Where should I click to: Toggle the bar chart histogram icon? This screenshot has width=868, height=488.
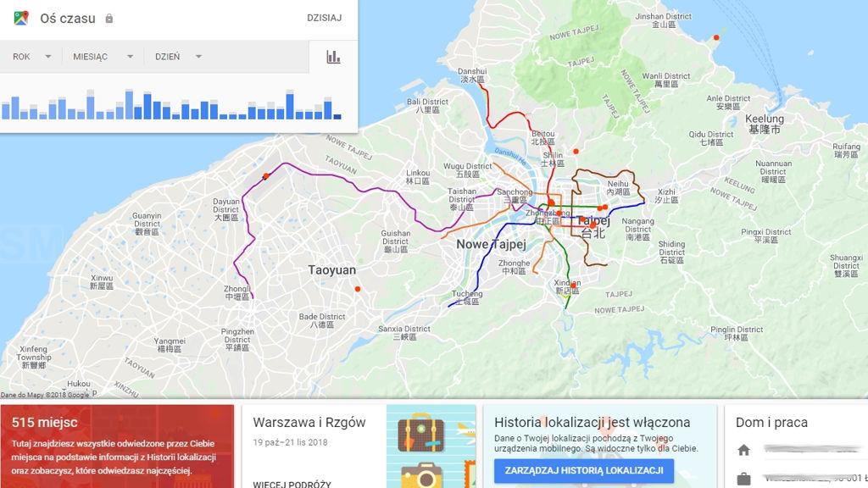(333, 57)
